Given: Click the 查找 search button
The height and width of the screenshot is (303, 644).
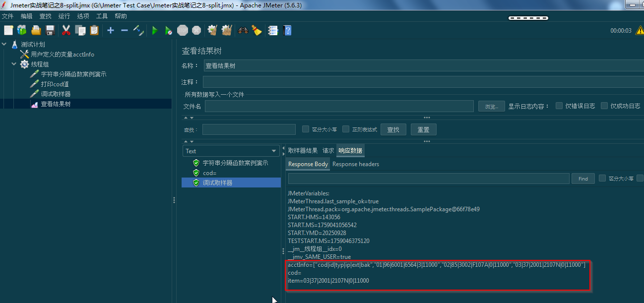Looking at the screenshot, I should [393, 129].
